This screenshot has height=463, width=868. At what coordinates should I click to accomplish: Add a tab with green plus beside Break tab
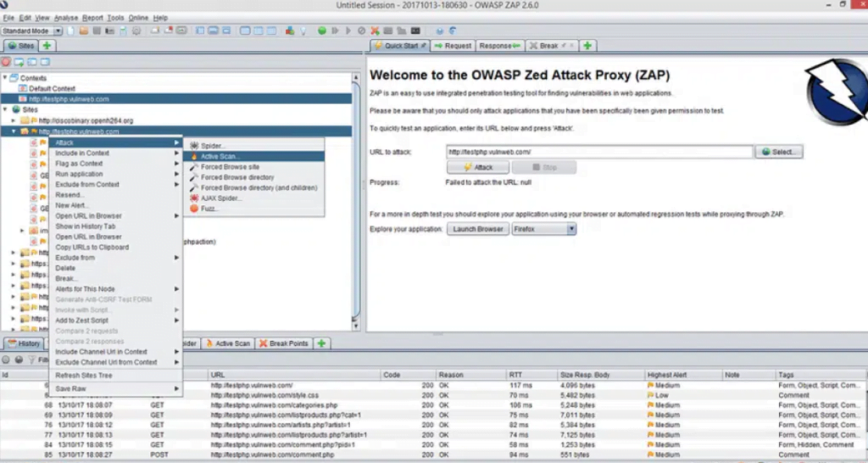tap(587, 46)
